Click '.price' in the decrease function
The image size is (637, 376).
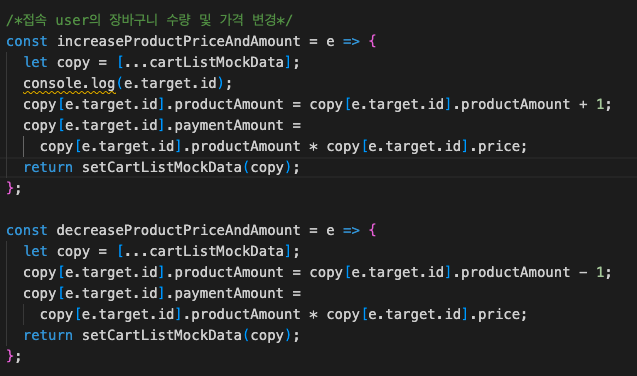click(494, 314)
